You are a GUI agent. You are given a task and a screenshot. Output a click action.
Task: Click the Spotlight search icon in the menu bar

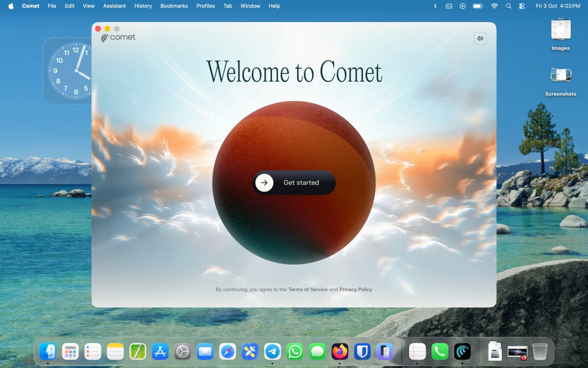pyautogui.click(x=509, y=6)
